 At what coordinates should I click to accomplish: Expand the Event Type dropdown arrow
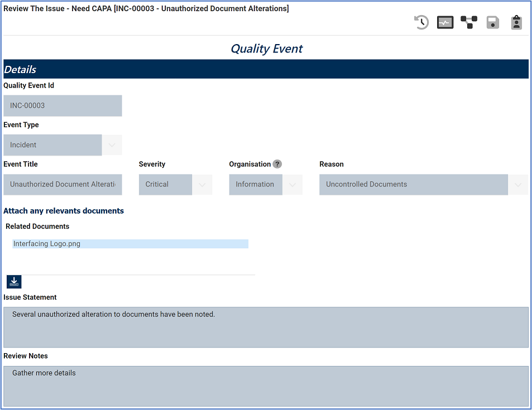click(x=112, y=145)
